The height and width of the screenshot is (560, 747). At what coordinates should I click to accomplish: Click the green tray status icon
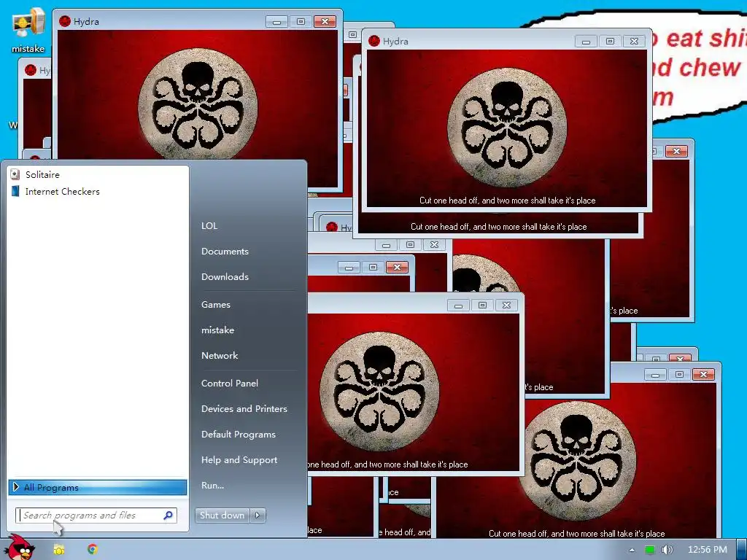tap(649, 550)
